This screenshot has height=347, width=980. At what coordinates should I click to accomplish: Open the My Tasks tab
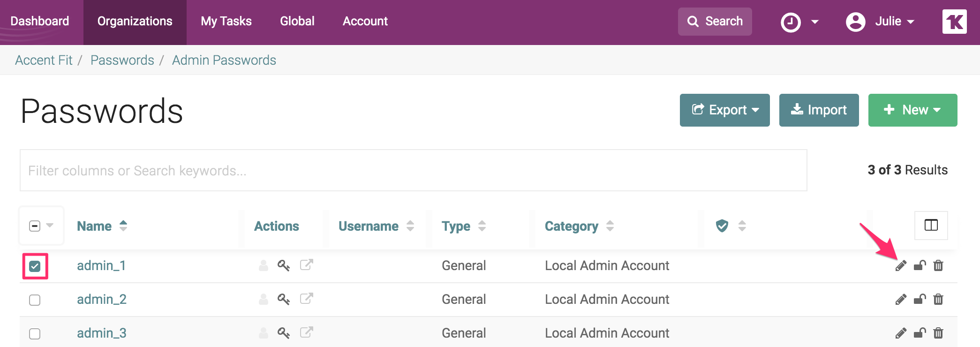pos(226,22)
